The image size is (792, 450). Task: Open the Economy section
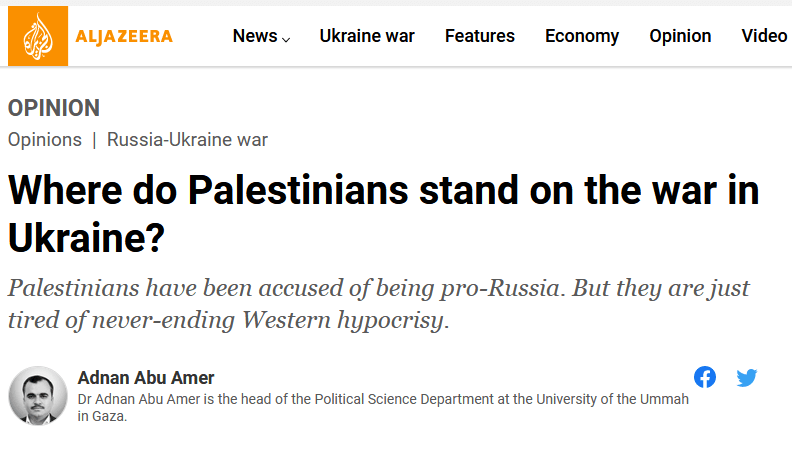[x=582, y=36]
